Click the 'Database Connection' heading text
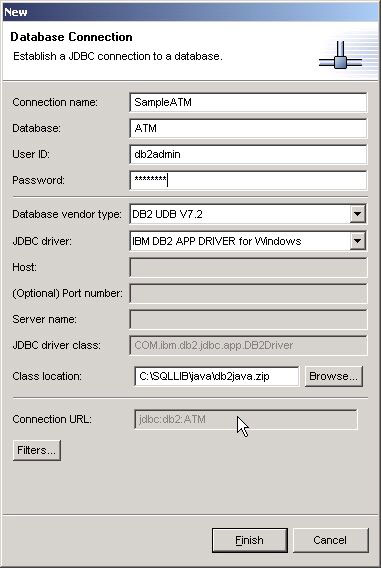This screenshot has width=381, height=568. [x=71, y=37]
